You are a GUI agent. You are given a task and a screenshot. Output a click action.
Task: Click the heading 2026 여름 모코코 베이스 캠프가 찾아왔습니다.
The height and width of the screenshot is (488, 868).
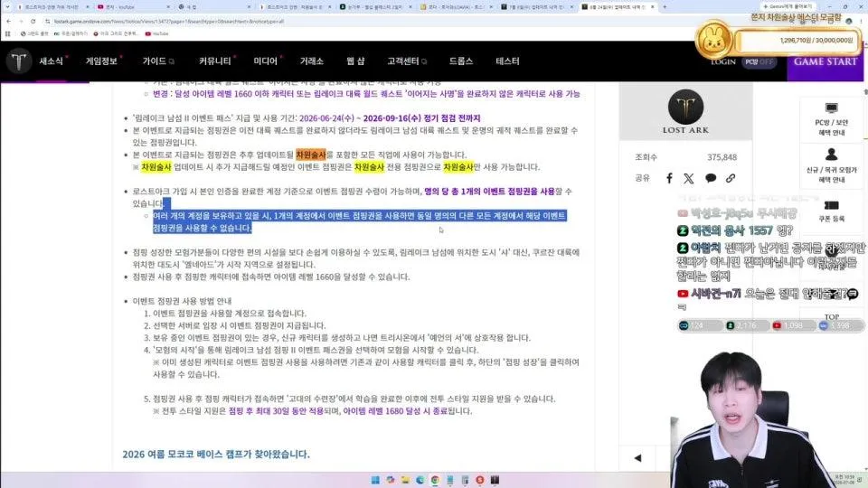(x=216, y=454)
